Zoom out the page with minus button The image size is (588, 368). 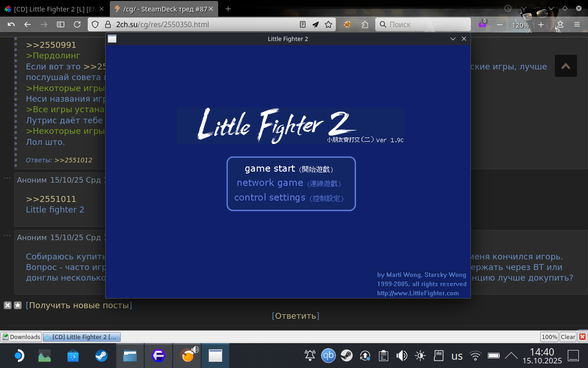pyautogui.click(x=500, y=24)
